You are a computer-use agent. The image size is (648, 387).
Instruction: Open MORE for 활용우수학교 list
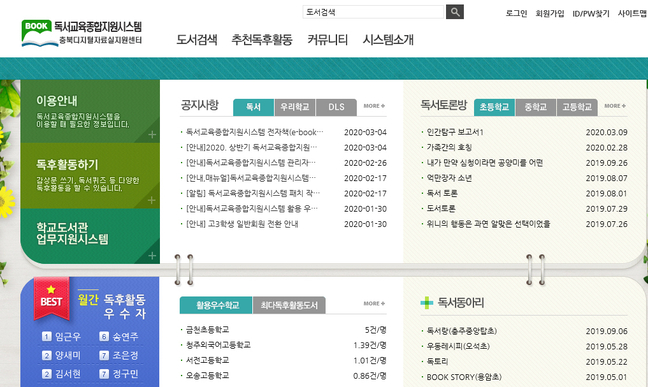(x=374, y=303)
